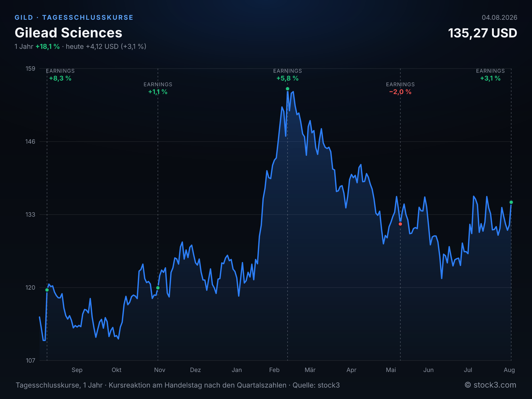Click the Dez month label
The width and height of the screenshot is (532, 399).
(x=196, y=370)
